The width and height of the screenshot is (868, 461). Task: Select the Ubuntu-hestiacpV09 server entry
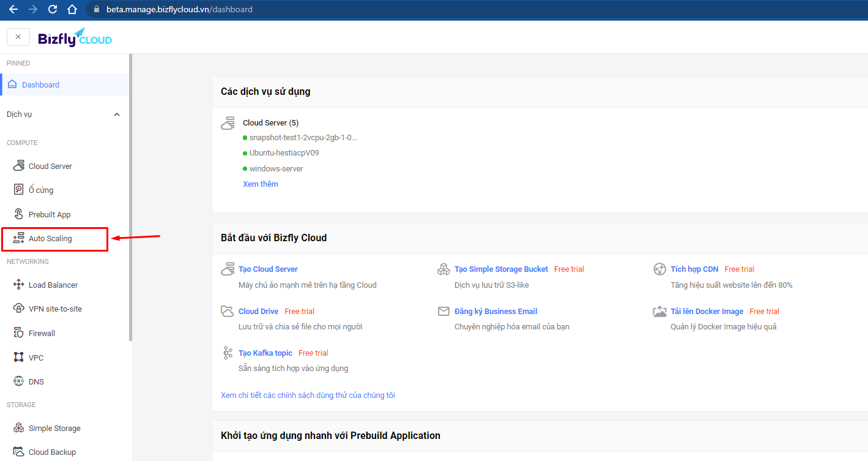tap(284, 153)
